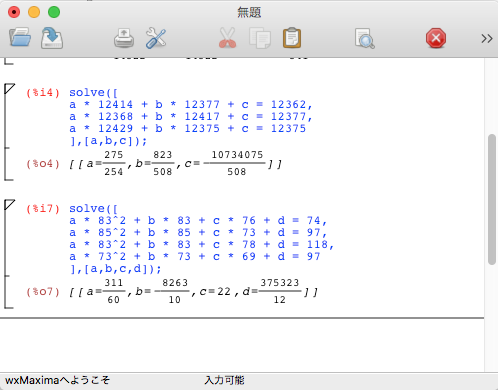Click fraction 311/60 in output %o7
Screen dimensions: 498x390
click(x=114, y=291)
